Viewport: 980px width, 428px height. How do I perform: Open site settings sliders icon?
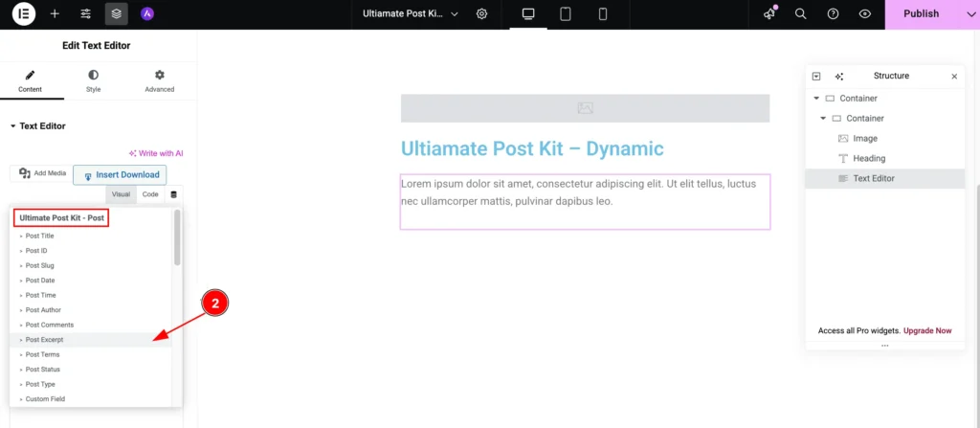tap(86, 14)
